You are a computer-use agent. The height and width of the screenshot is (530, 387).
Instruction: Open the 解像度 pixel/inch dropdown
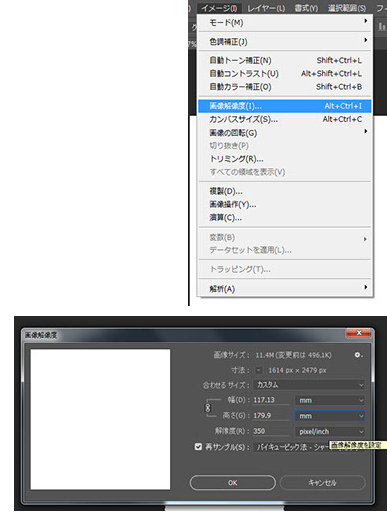click(330, 432)
